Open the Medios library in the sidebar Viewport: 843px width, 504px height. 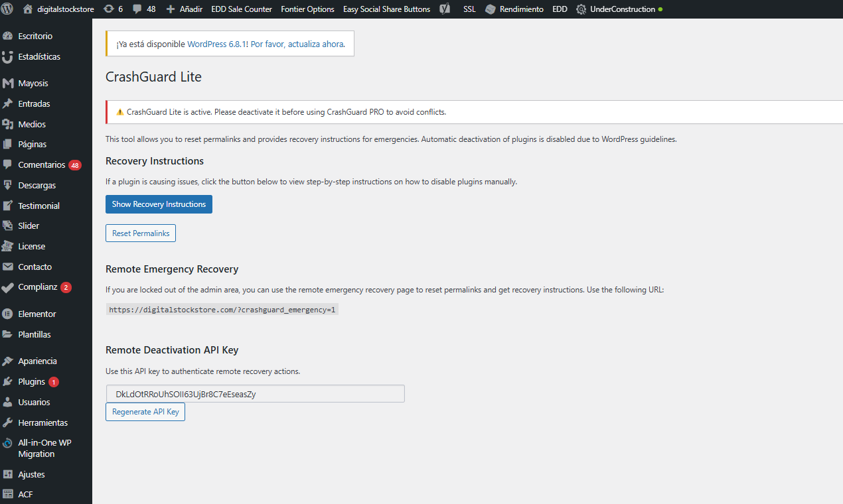46,124
